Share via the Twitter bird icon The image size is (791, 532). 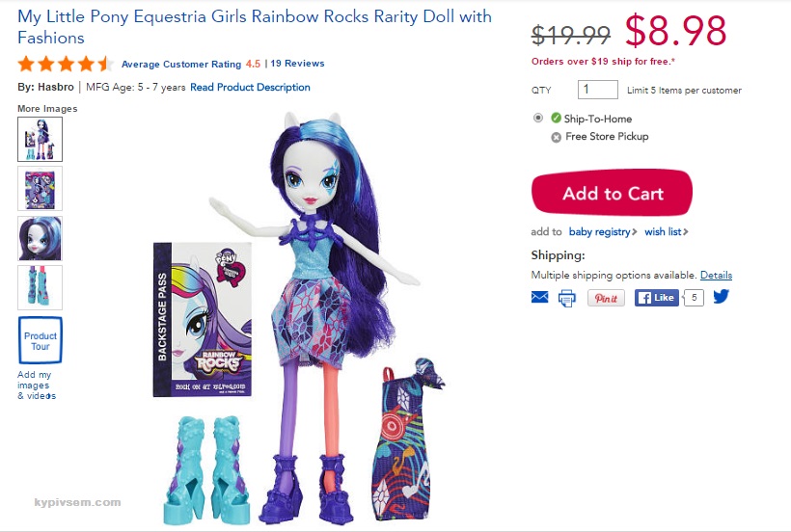coord(721,297)
